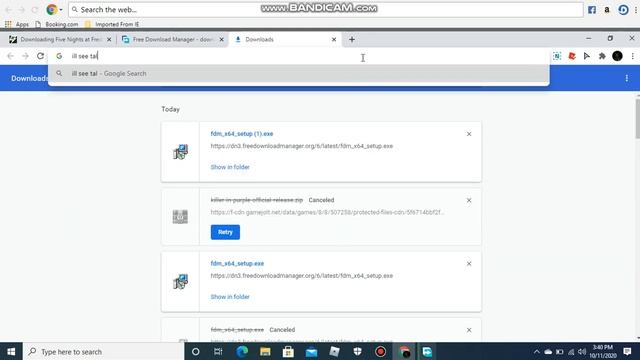640x360 pixels.
Task: Click the fdm_x64_setup (1).exe installer icon
Action: [180, 152]
